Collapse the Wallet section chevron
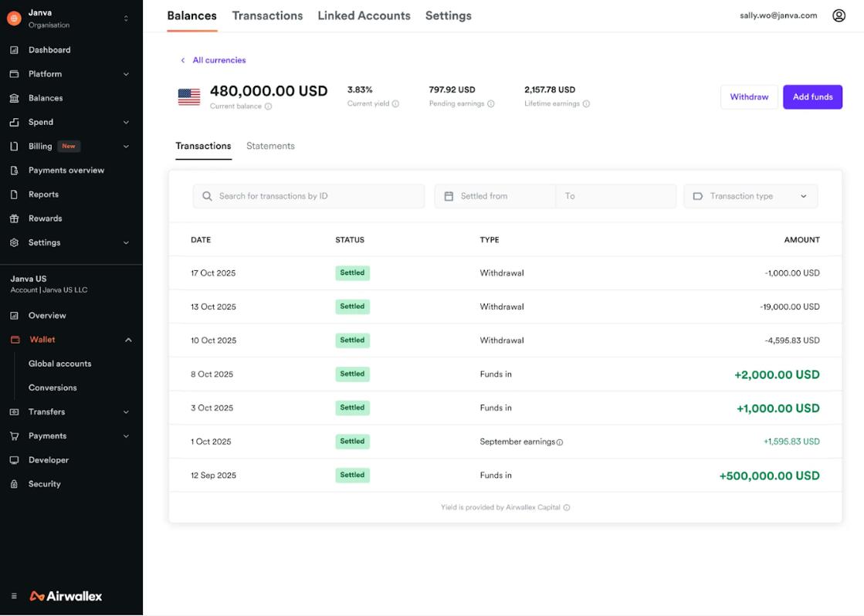The height and width of the screenshot is (616, 864). click(x=128, y=340)
